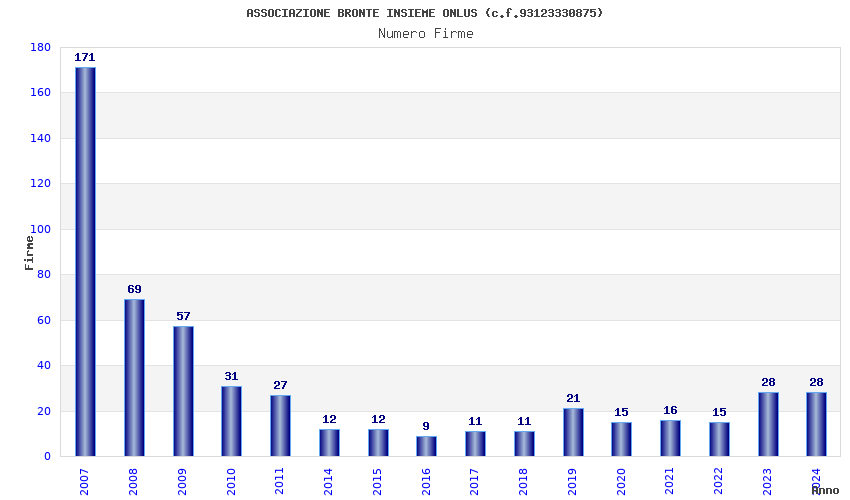Click the year label '2021'
This screenshot has height=500, width=850.
click(669, 482)
